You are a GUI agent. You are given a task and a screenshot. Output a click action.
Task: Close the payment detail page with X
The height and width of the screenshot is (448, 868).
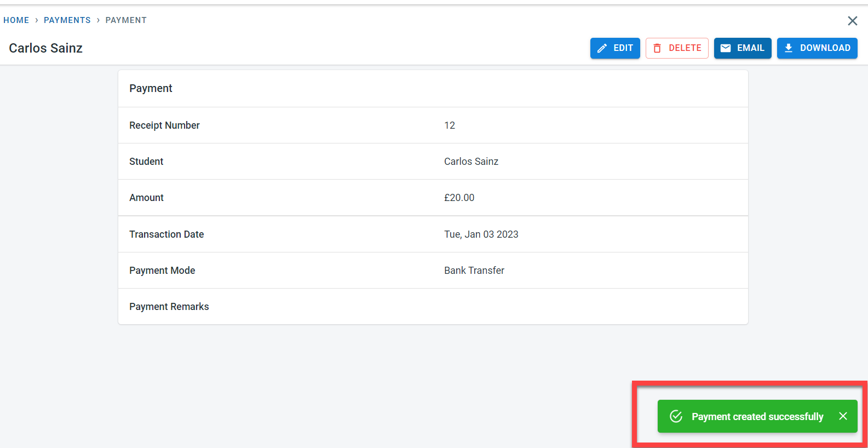tap(852, 21)
